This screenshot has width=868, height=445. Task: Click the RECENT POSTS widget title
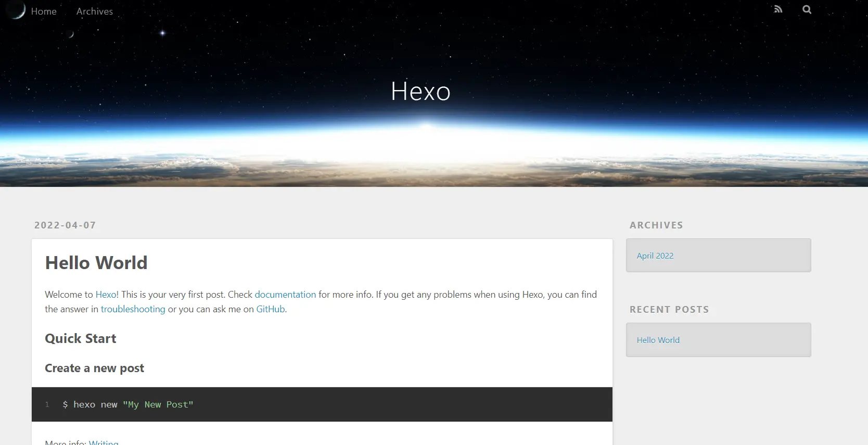click(x=669, y=310)
